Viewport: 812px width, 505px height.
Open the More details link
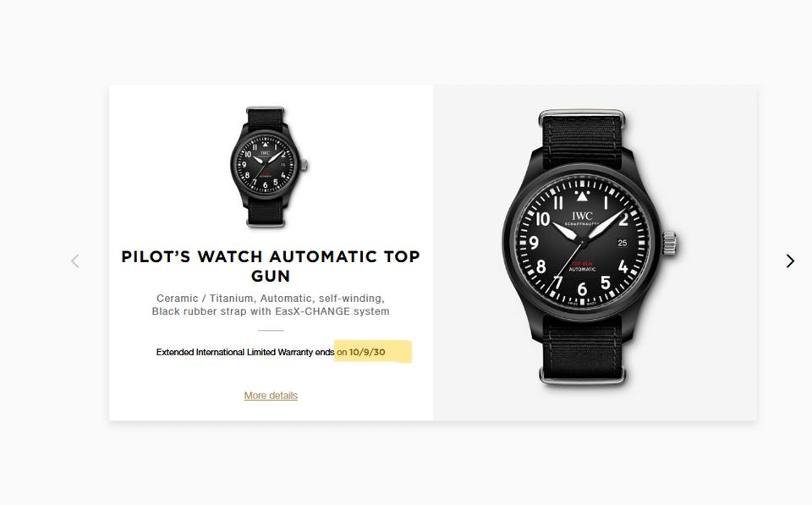271,395
